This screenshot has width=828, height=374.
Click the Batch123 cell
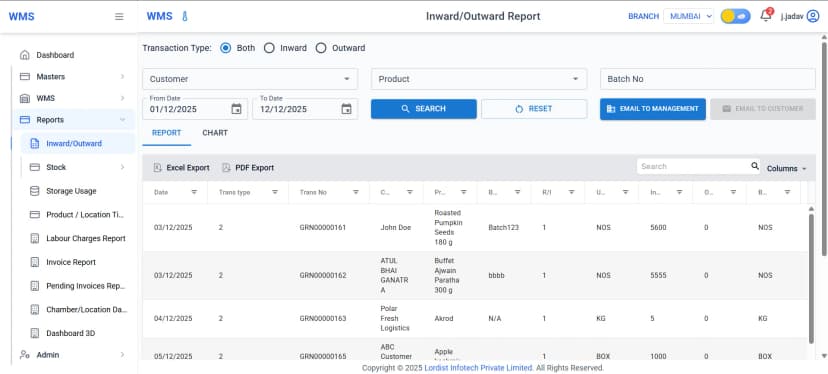coord(503,228)
